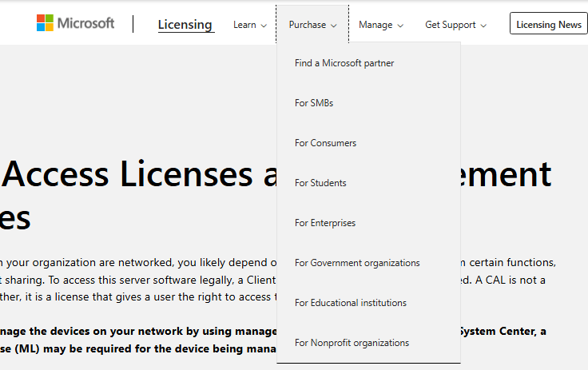Select For Enterprises menu entry
This screenshot has width=588, height=370.
click(x=325, y=223)
